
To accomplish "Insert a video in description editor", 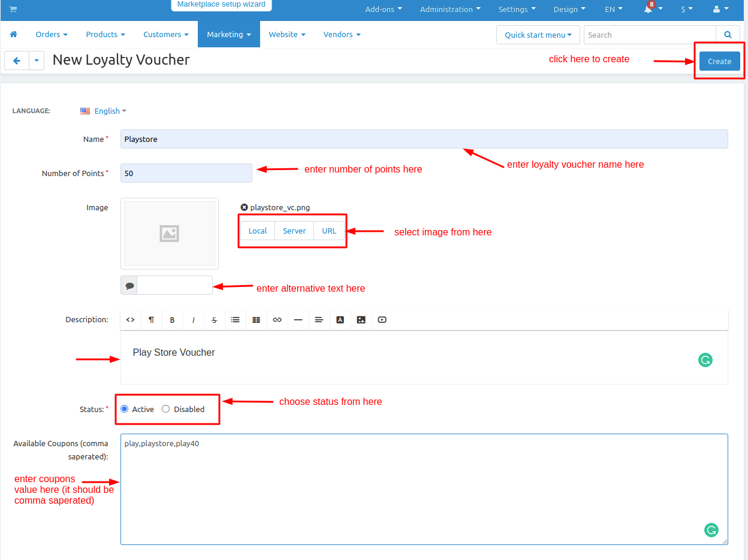I will (382, 320).
